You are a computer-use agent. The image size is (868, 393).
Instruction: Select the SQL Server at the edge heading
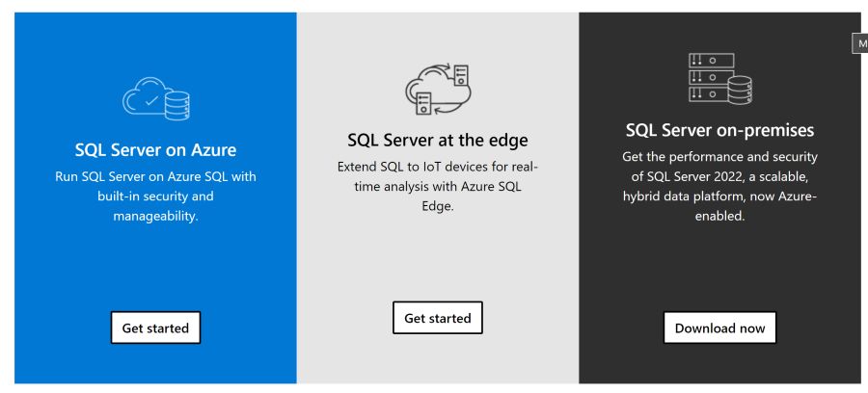coord(438,140)
